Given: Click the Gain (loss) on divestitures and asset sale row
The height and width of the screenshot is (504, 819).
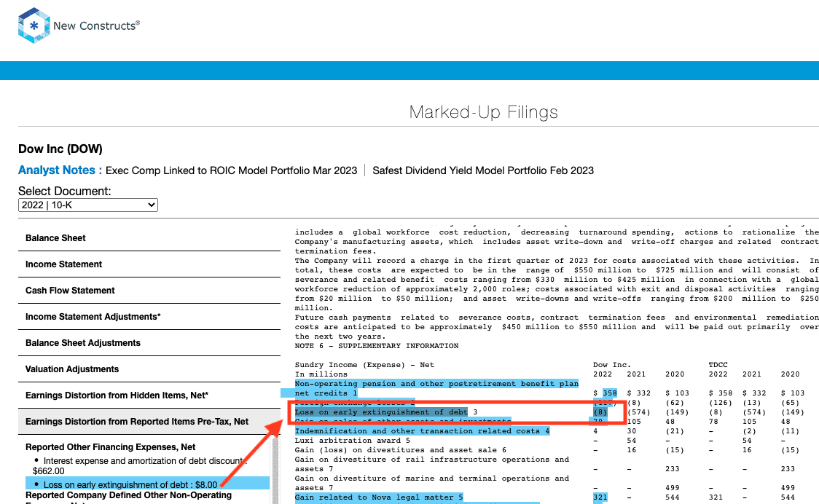Looking at the screenshot, I should (x=401, y=449).
